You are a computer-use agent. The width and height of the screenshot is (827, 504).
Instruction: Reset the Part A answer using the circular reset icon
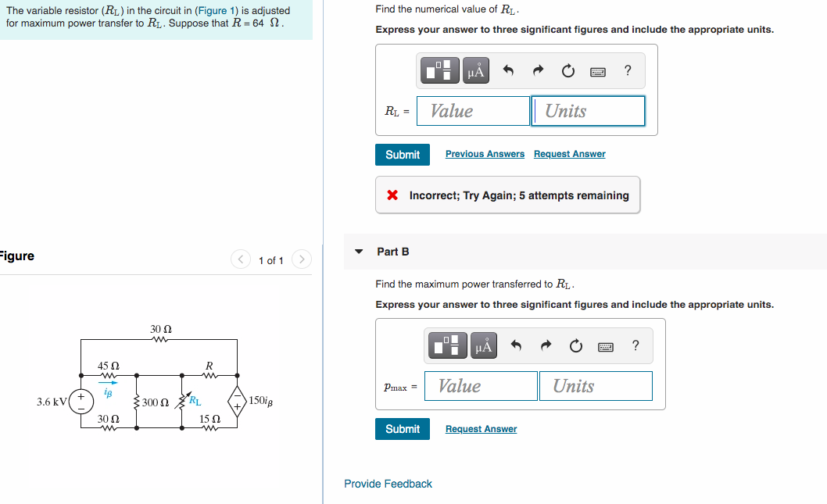(567, 70)
